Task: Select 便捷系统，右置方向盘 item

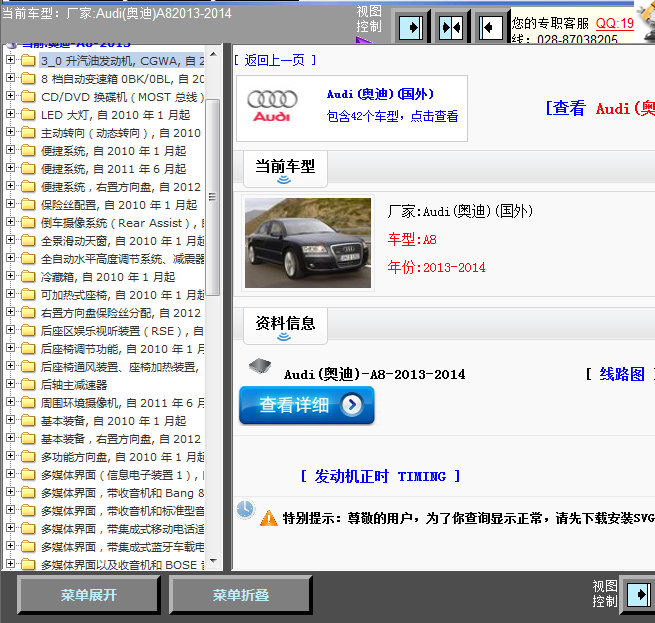Action: pos(121,187)
